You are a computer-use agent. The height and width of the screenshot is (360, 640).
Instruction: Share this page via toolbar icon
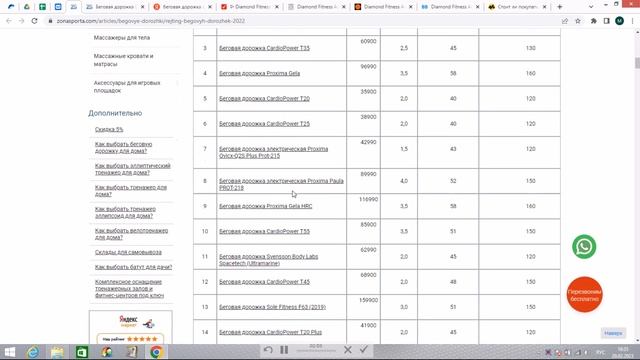point(565,21)
